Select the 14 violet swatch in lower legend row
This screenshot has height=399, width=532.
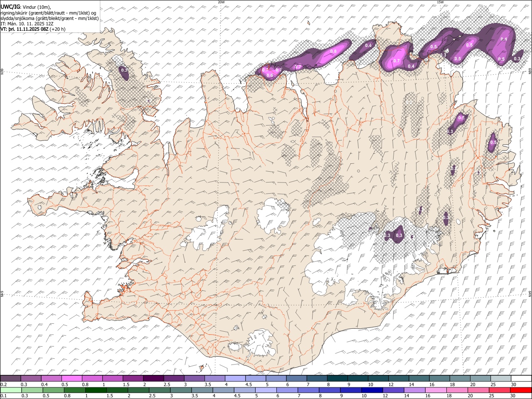pos(415,390)
